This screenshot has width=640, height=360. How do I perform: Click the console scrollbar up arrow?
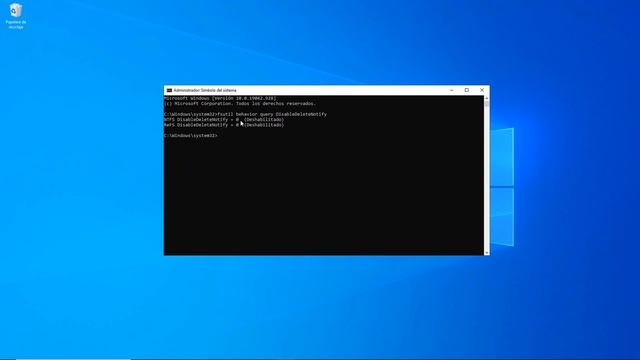point(487,98)
